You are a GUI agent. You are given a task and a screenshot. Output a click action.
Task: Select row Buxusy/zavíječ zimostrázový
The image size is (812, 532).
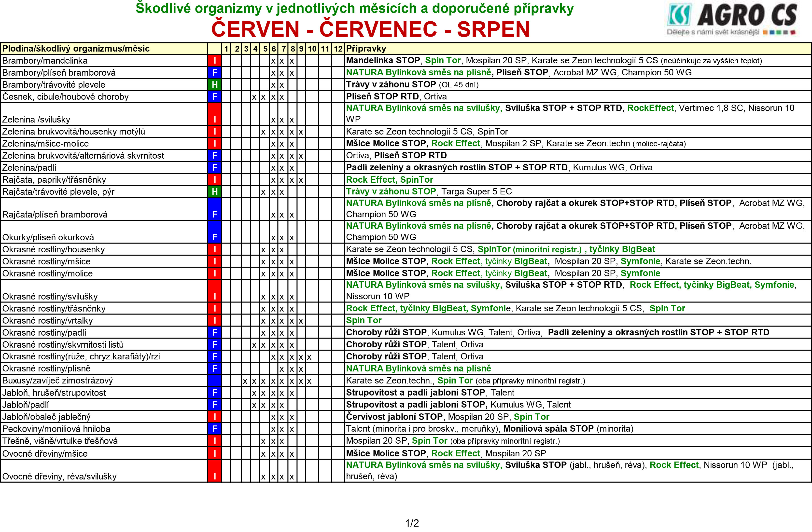pos(406,381)
